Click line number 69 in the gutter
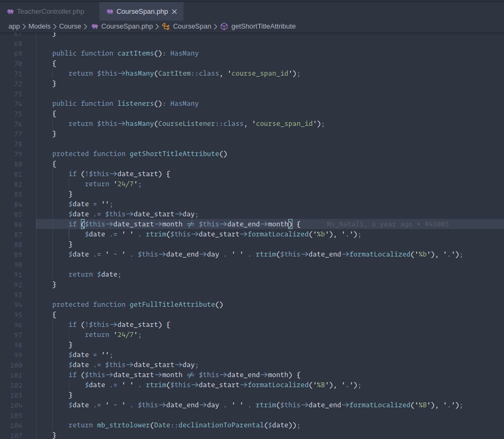Image resolution: width=504 pixels, height=439 pixels. pyautogui.click(x=18, y=53)
